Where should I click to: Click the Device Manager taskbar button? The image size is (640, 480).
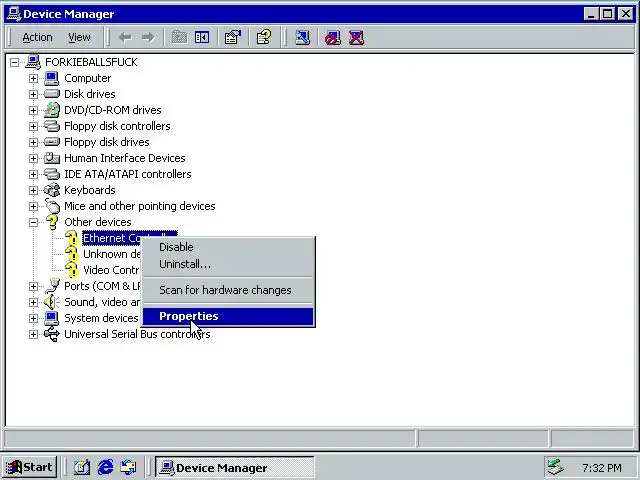(x=235, y=468)
